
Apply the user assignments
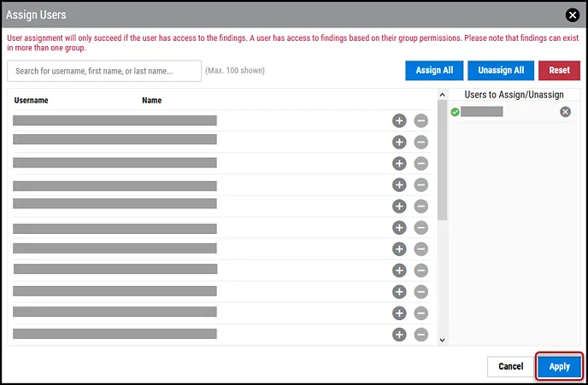(560, 366)
